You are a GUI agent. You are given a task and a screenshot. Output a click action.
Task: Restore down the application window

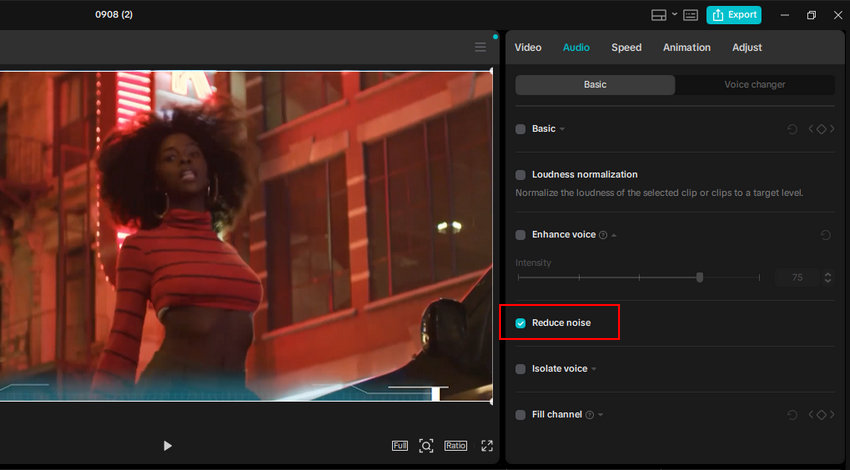(811, 15)
